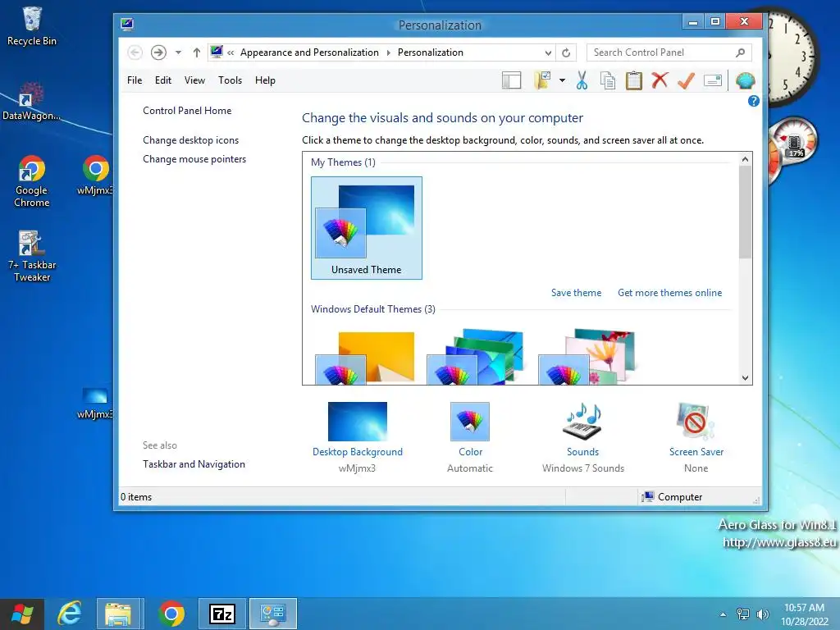Click the double chevron in address bar

[231, 52]
